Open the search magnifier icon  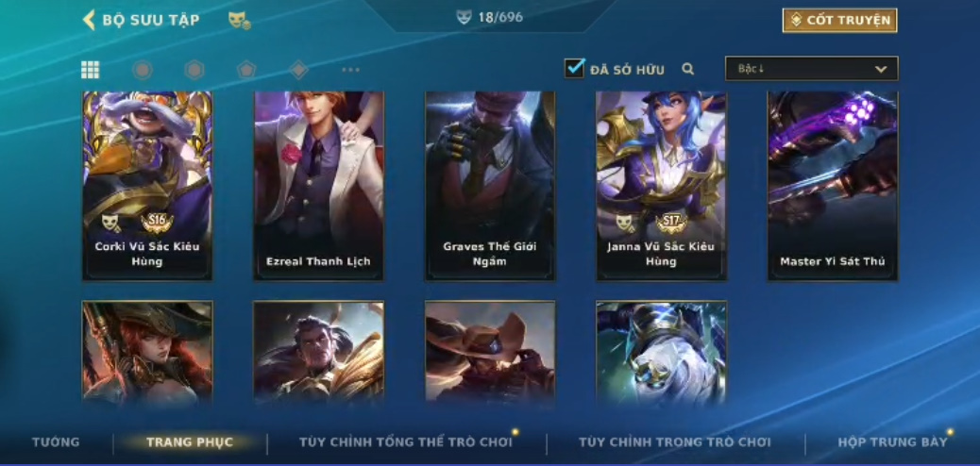(x=688, y=70)
